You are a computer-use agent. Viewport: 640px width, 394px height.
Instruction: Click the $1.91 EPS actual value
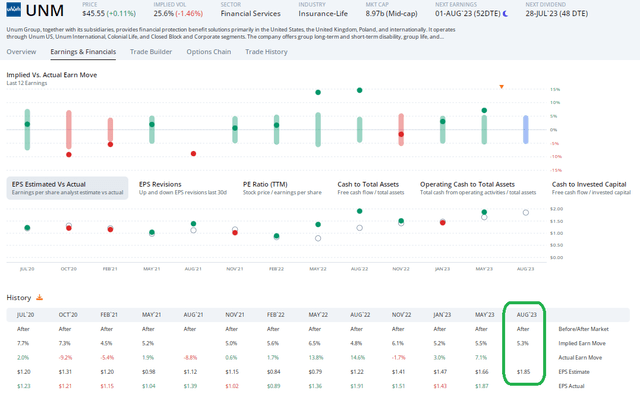(x=357, y=386)
